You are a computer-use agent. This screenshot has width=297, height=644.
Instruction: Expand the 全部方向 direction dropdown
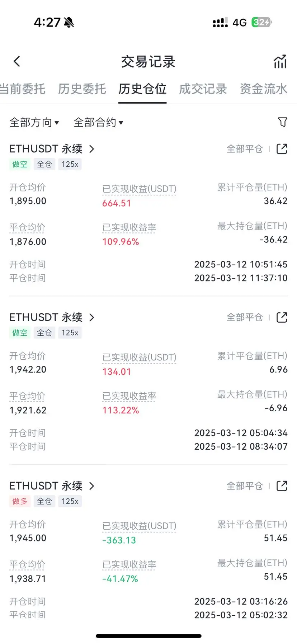coord(34,122)
